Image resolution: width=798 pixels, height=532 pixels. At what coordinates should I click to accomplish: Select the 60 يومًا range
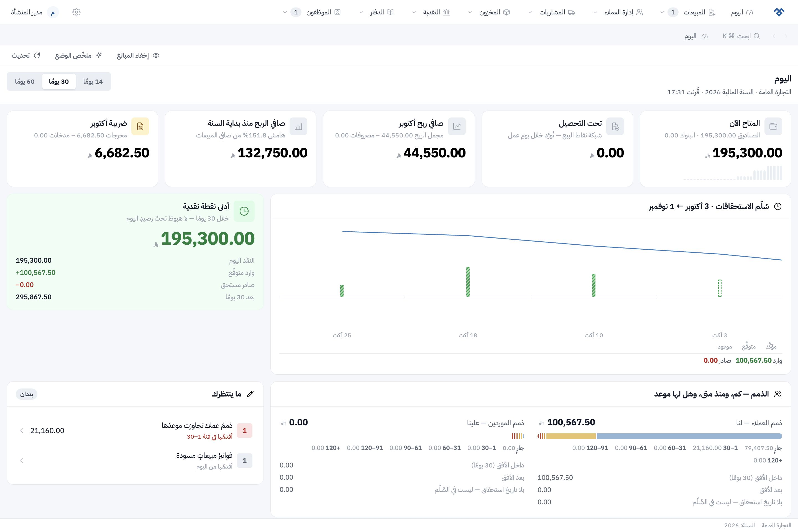tap(25, 81)
